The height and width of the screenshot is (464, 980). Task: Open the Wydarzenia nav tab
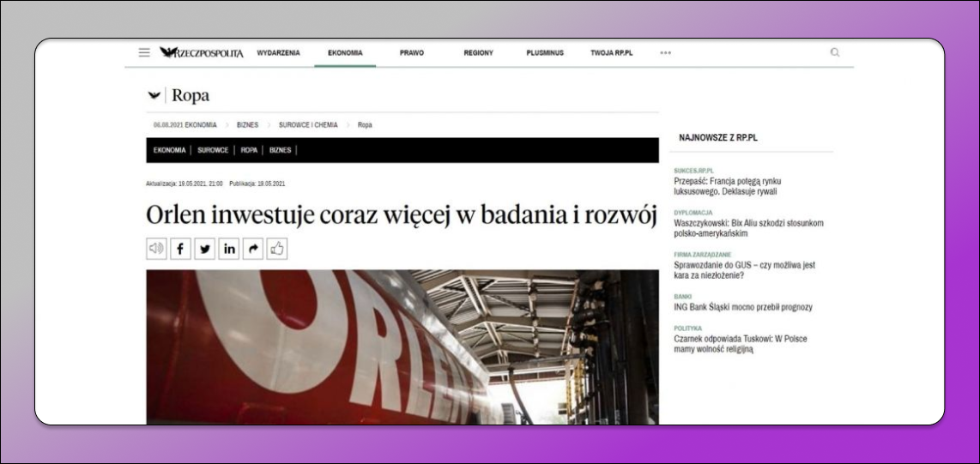278,53
